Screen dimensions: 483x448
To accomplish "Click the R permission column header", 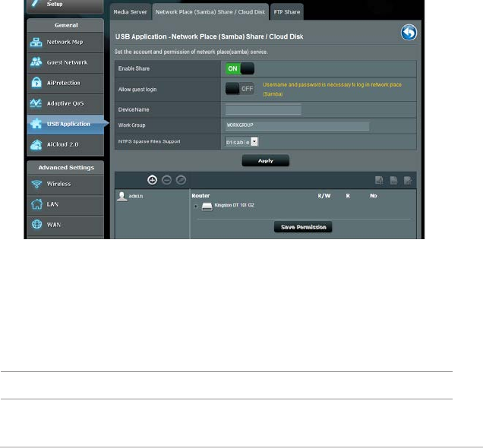I will (x=348, y=196).
